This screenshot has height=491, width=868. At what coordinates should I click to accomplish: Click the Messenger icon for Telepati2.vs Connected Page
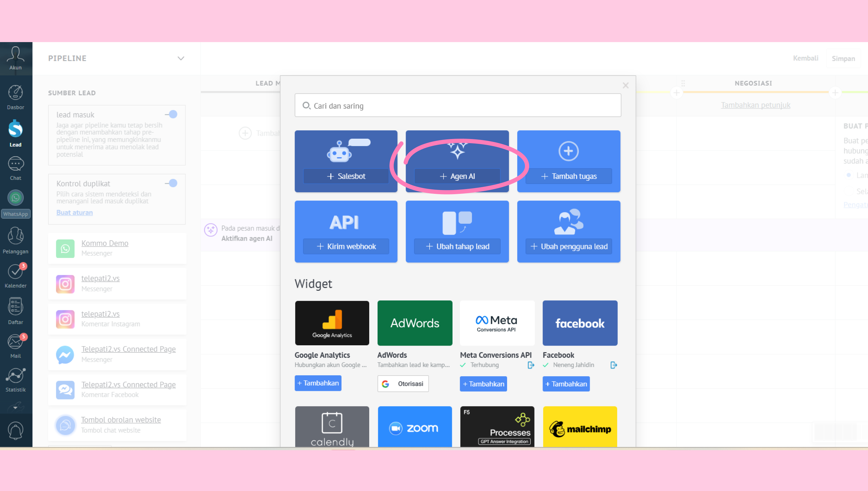click(65, 355)
